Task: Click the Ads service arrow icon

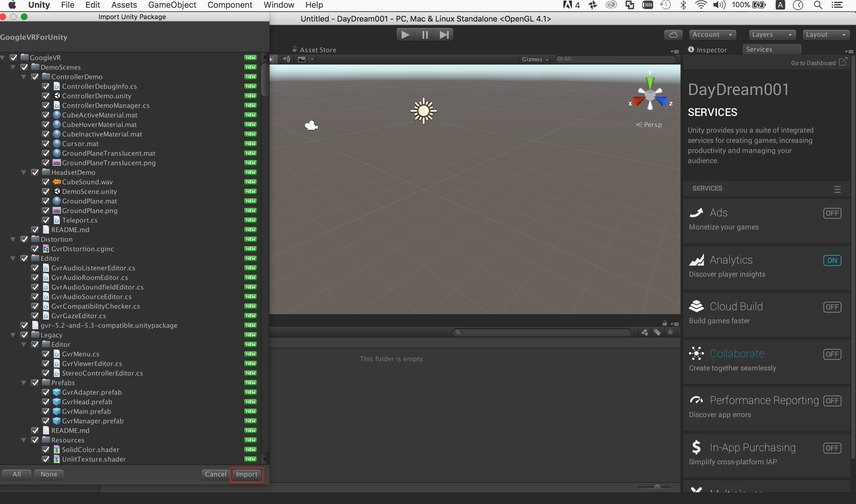Action: (696, 213)
